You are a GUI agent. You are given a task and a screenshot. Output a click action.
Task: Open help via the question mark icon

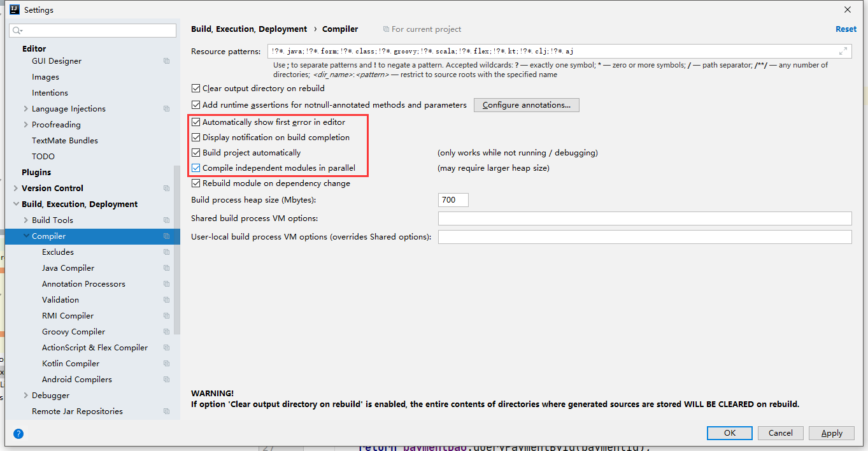point(18,434)
